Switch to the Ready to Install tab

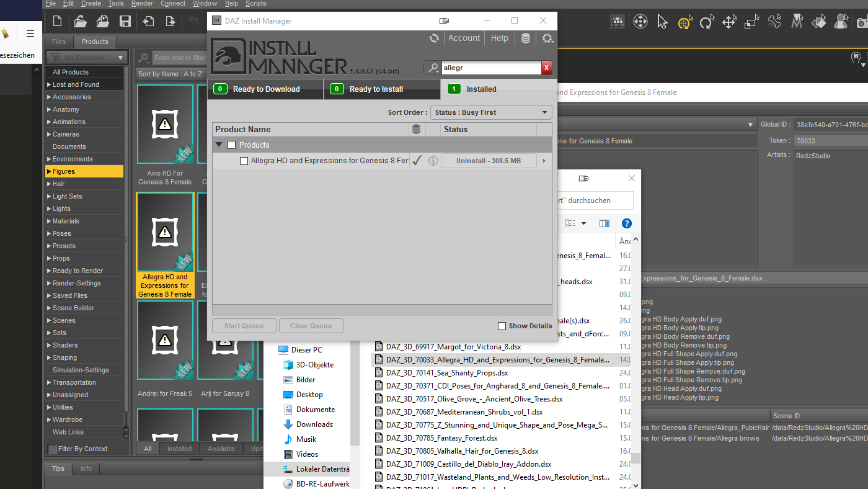382,89
